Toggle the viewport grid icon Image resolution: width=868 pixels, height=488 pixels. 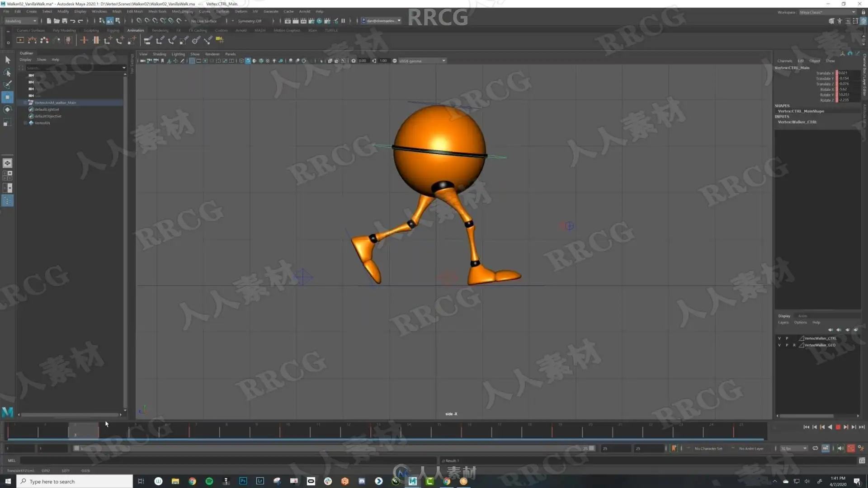coord(192,61)
